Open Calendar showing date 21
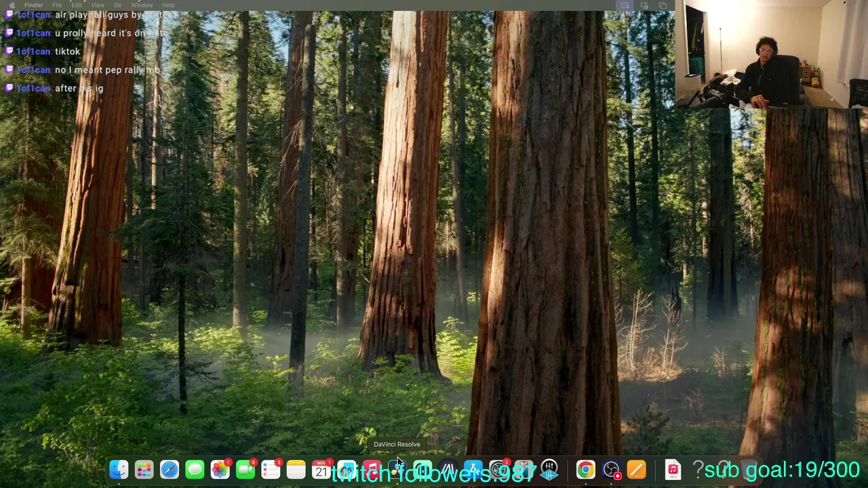Viewport: 868px width, 488px height. [x=321, y=470]
